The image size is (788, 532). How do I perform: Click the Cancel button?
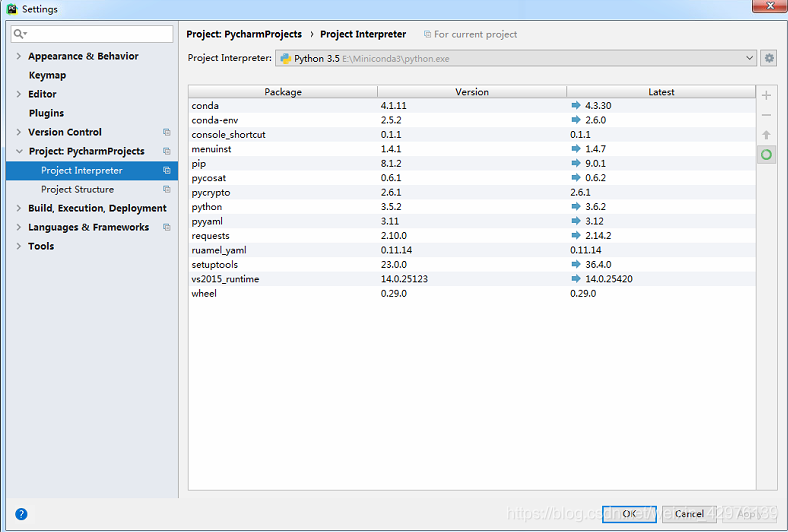pos(689,514)
